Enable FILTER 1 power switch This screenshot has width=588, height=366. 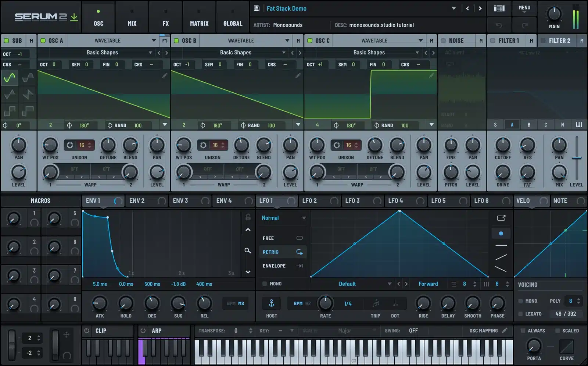pyautogui.click(x=493, y=41)
